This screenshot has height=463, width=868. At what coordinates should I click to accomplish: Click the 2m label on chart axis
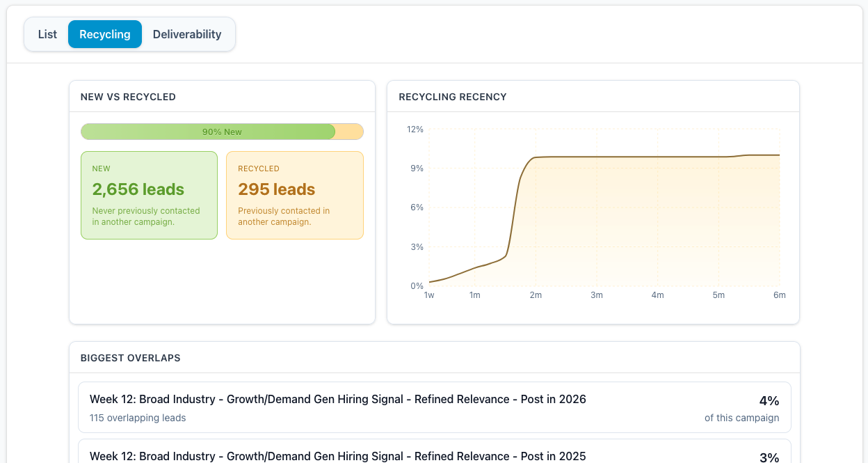536,295
